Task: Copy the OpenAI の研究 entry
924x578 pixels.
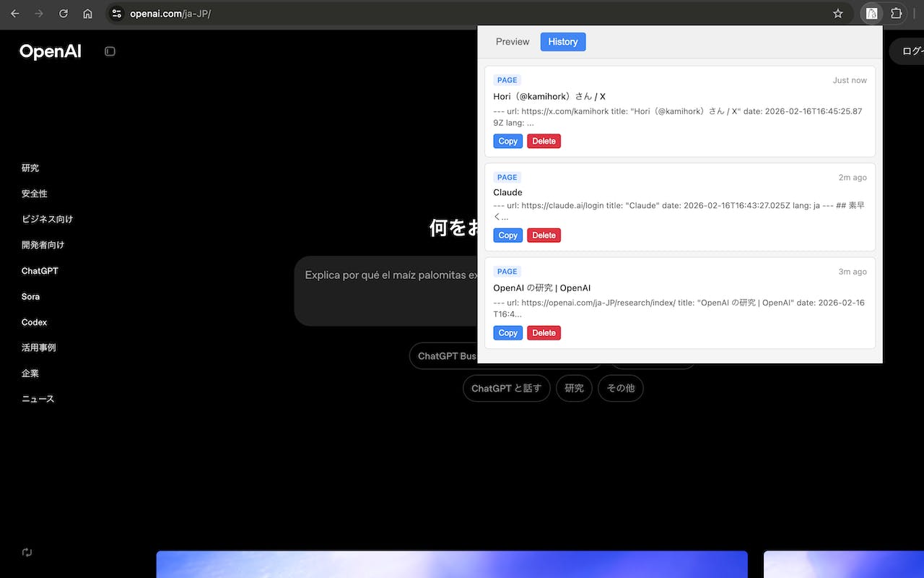Action: point(508,332)
